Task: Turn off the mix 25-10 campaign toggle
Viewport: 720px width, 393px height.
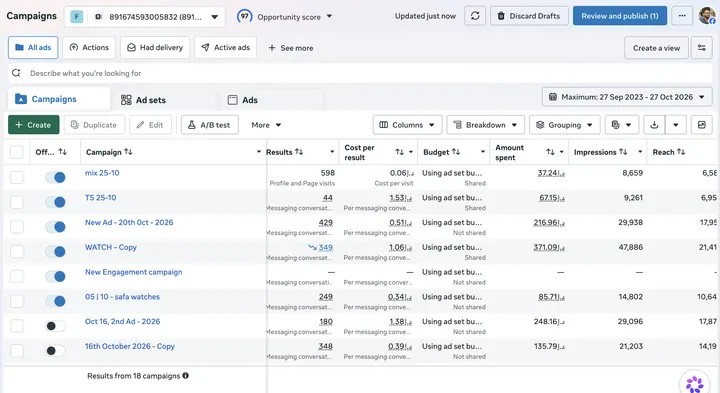Action: (55, 177)
